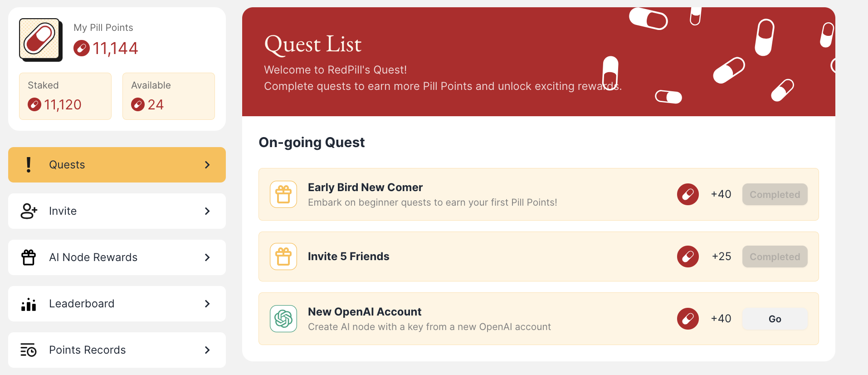Click Completed button on Early Bird quest

point(775,194)
